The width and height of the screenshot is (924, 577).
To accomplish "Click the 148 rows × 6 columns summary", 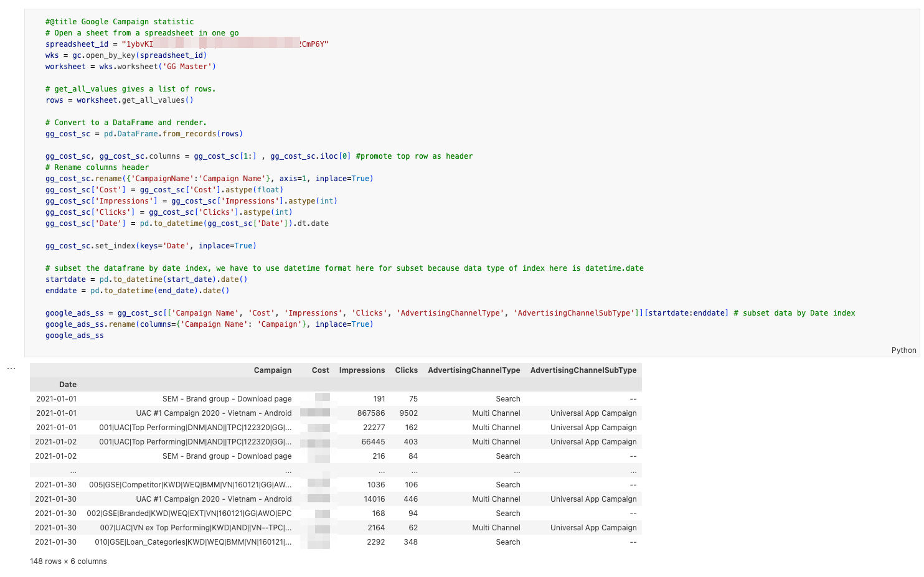I will coord(68,561).
